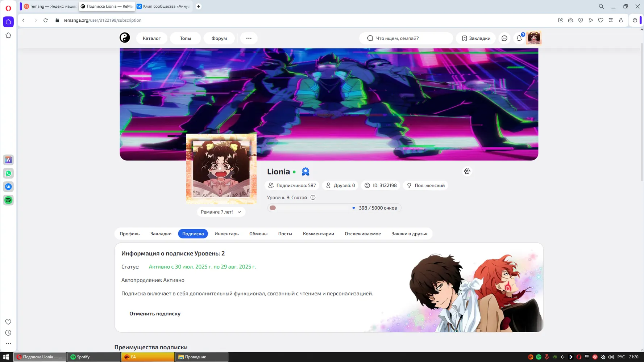Switch to the Закладки profile tab
Screen dimensions: 644x362
pyautogui.click(x=161, y=233)
